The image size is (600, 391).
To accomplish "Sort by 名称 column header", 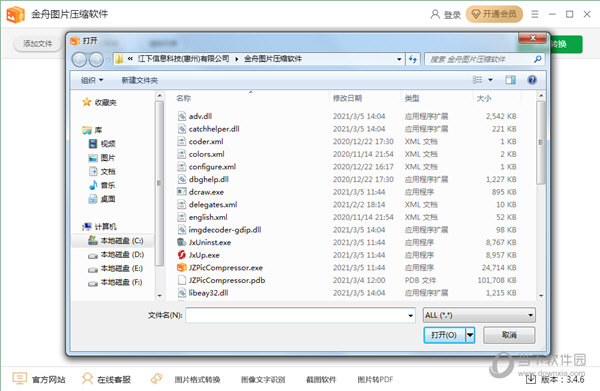I will (184, 98).
